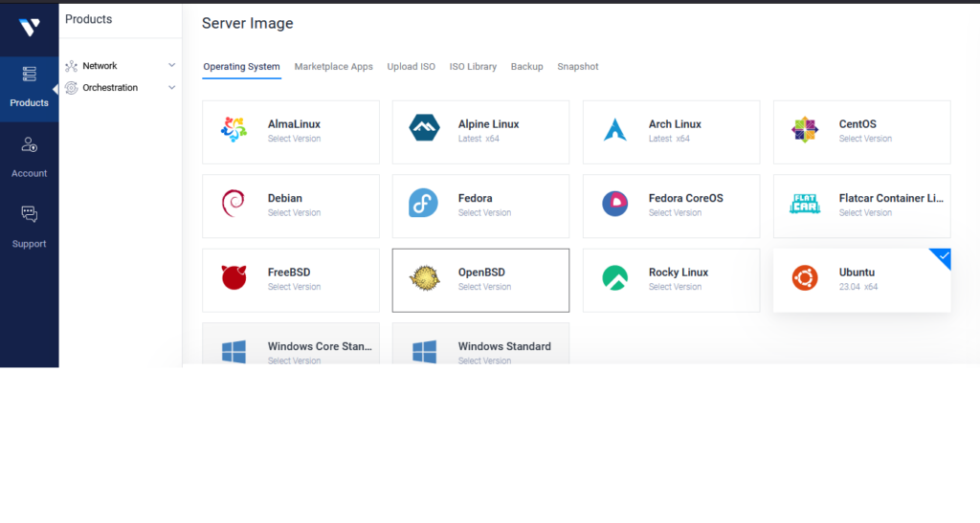Image resolution: width=980 pixels, height=523 pixels.
Task: Toggle the Ubuntu selected checkmark
Action: click(x=941, y=257)
